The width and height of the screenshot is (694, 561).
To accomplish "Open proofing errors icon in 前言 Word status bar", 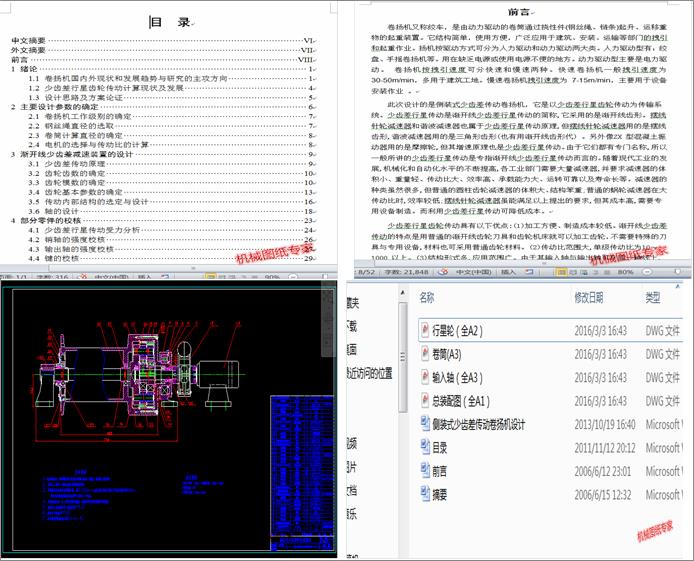I will point(443,272).
